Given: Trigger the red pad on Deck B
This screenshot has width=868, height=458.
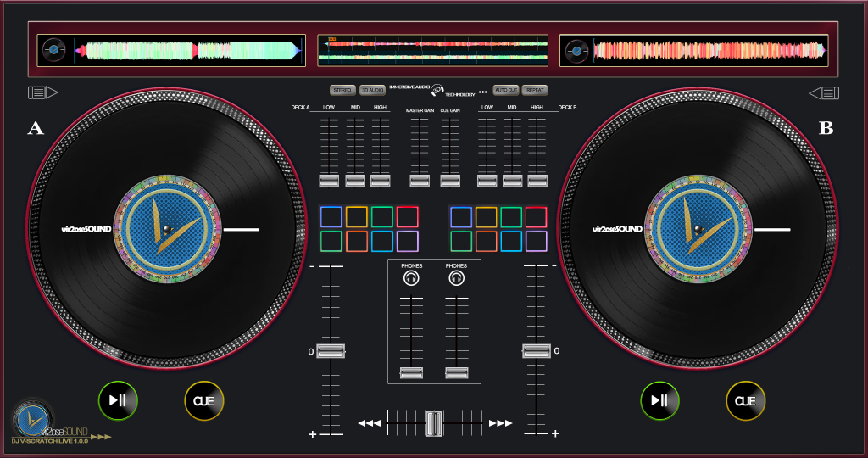Looking at the screenshot, I should pyautogui.click(x=536, y=217).
